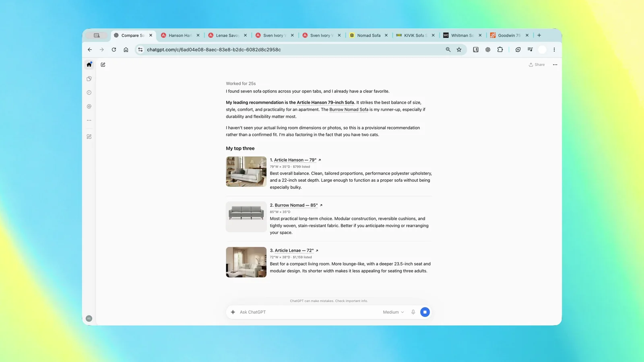Open the Article Hanson 79-inch Sofa link
Viewport: 644px width, 362px height.
(326, 103)
